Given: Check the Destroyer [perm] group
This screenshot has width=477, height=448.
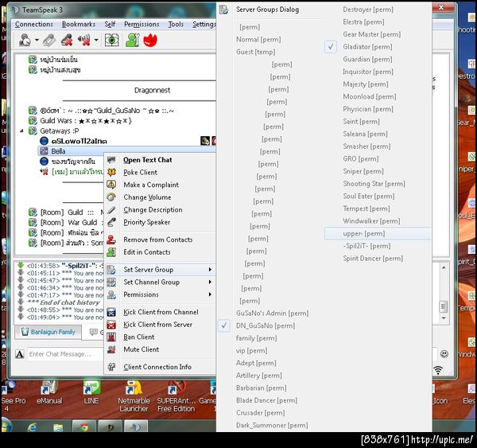Looking at the screenshot, I should (368, 10).
